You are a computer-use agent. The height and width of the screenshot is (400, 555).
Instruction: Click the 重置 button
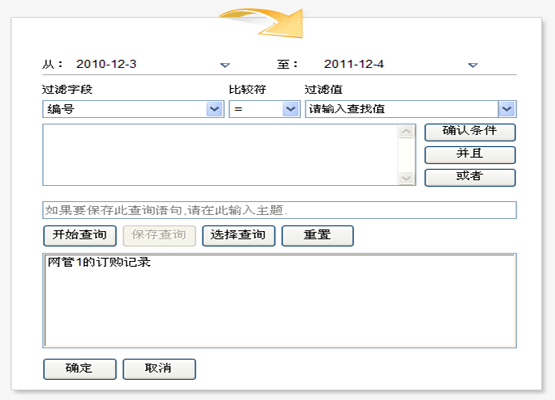click(x=317, y=235)
